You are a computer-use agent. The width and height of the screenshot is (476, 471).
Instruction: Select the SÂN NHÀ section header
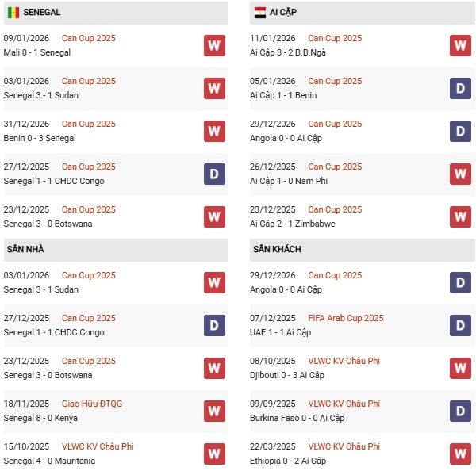pyautogui.click(x=25, y=249)
